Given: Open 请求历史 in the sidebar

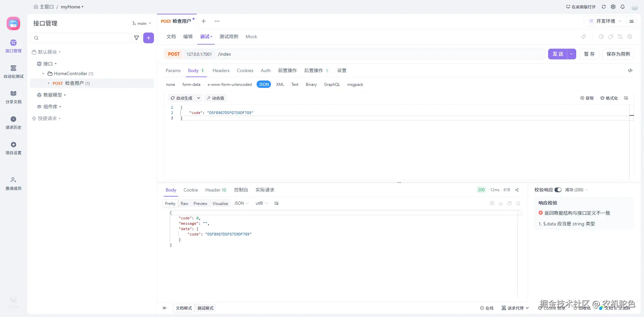Looking at the screenshot, I should [x=13, y=123].
